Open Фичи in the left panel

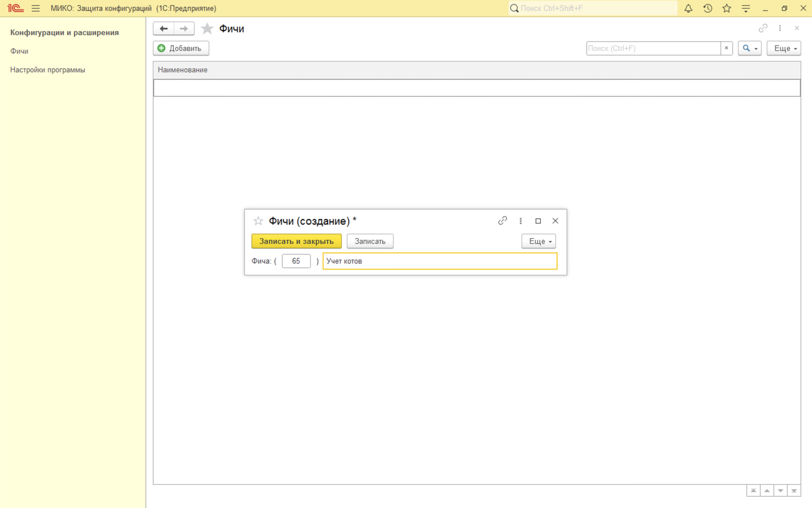click(x=19, y=51)
